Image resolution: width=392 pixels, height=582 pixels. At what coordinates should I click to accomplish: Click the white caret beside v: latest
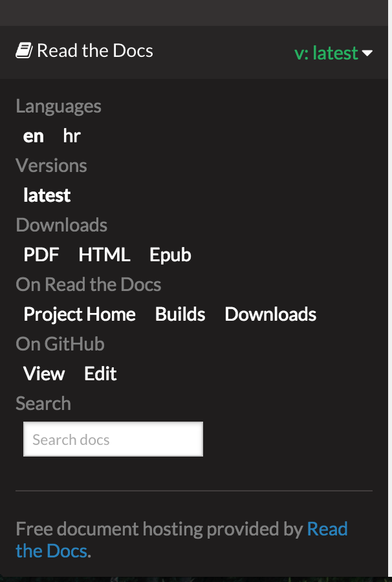(x=367, y=53)
